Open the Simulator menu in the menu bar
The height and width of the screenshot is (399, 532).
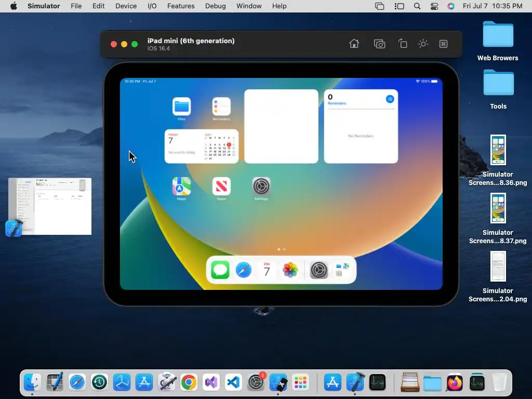pyautogui.click(x=44, y=6)
